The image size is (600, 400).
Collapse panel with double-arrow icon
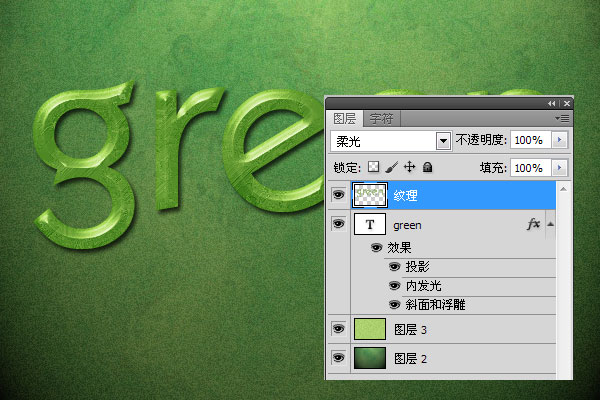[551, 103]
